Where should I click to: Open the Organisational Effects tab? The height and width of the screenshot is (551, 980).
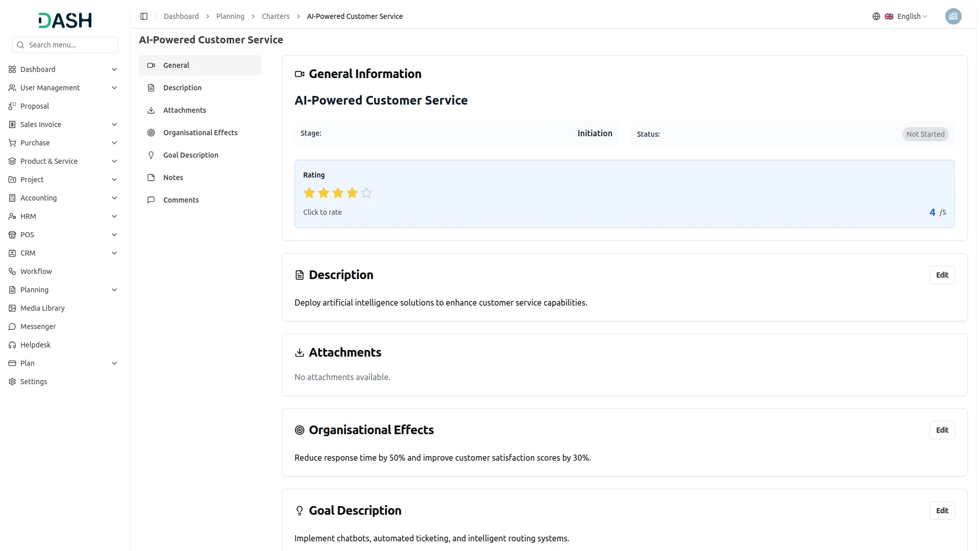point(200,133)
